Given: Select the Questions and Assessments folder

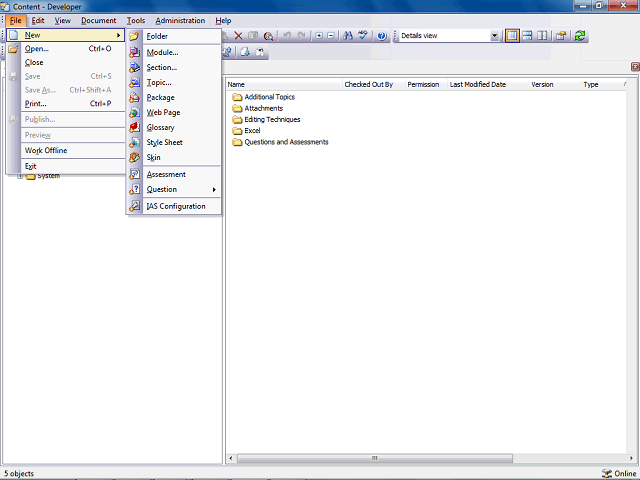Looking at the screenshot, I should click(x=280, y=142).
